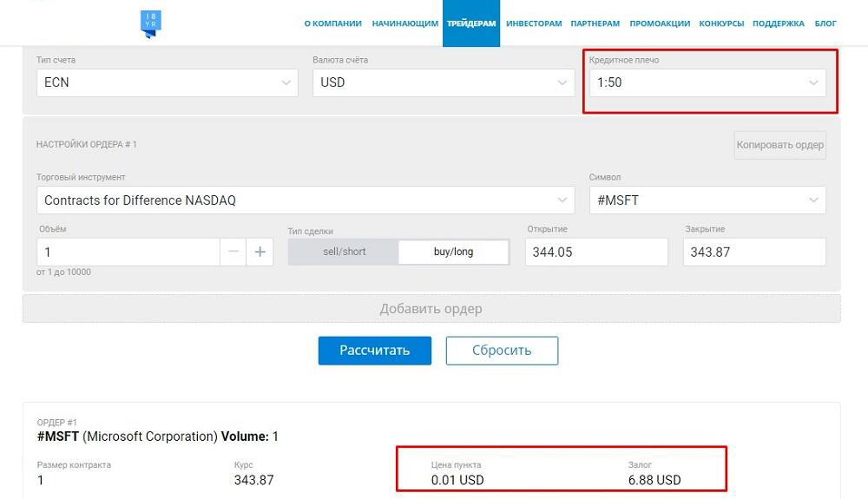Viewport: 868px width, 499px height.
Task: Click the Добавить ордер button
Action: [x=431, y=309]
